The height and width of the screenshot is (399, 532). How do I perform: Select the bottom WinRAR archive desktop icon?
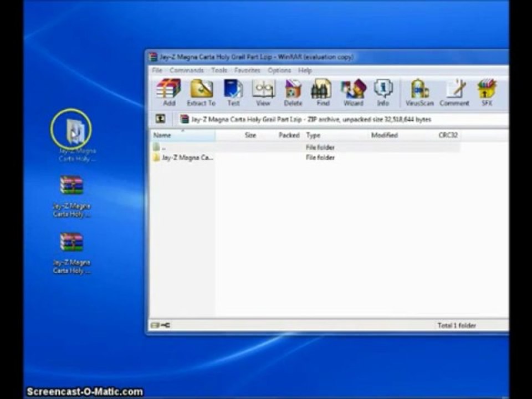71,242
